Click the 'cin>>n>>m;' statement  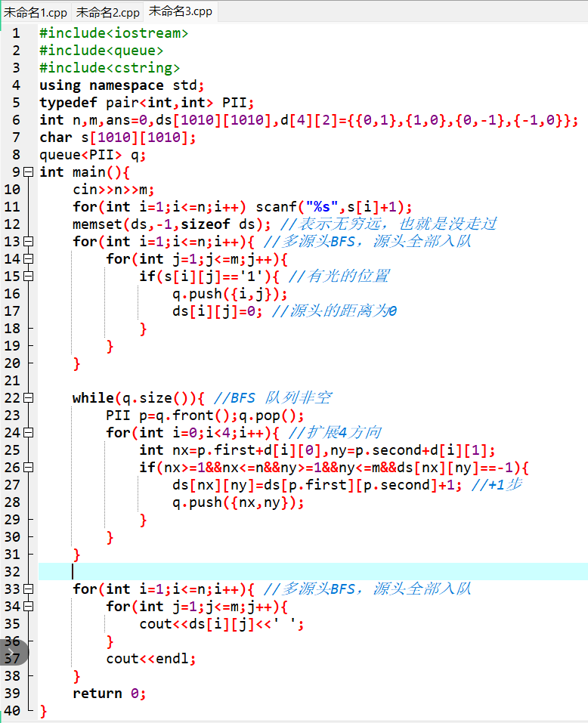[x=113, y=190]
